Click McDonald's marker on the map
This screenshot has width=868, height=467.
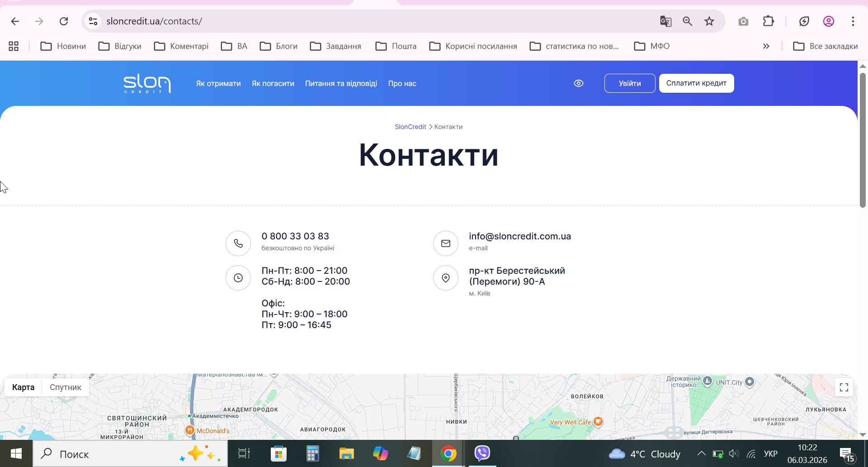(x=190, y=430)
